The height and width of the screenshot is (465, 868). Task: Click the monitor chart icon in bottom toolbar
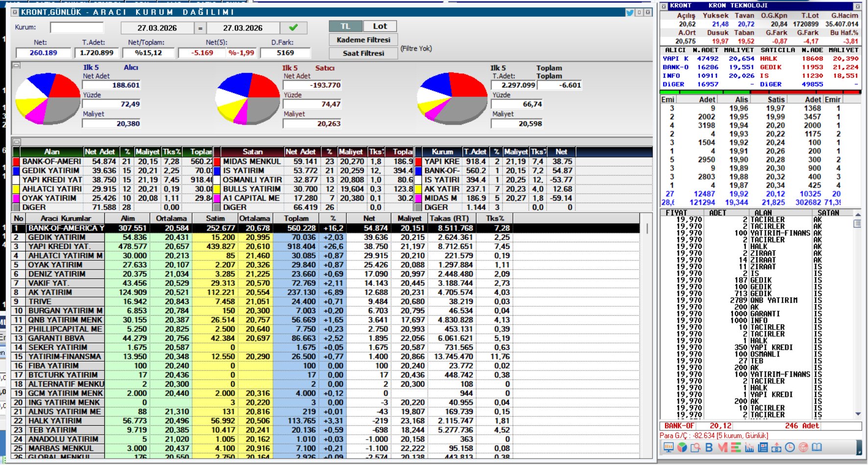click(668, 447)
